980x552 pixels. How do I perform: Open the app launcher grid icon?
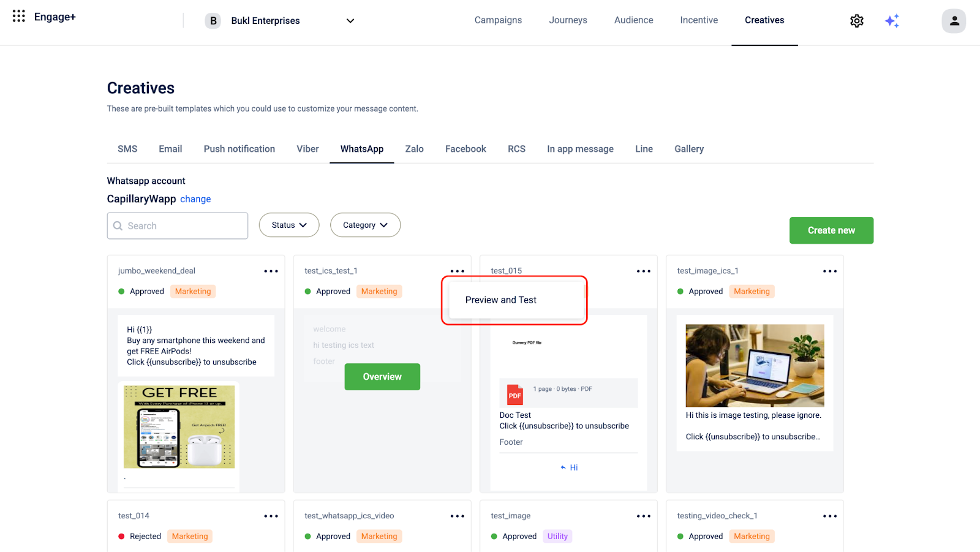click(x=19, y=16)
